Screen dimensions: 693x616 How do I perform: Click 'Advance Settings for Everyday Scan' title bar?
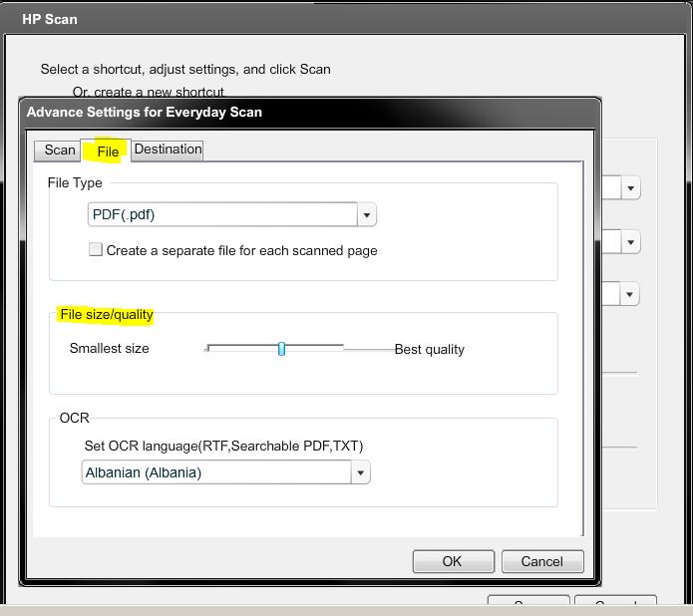309,113
